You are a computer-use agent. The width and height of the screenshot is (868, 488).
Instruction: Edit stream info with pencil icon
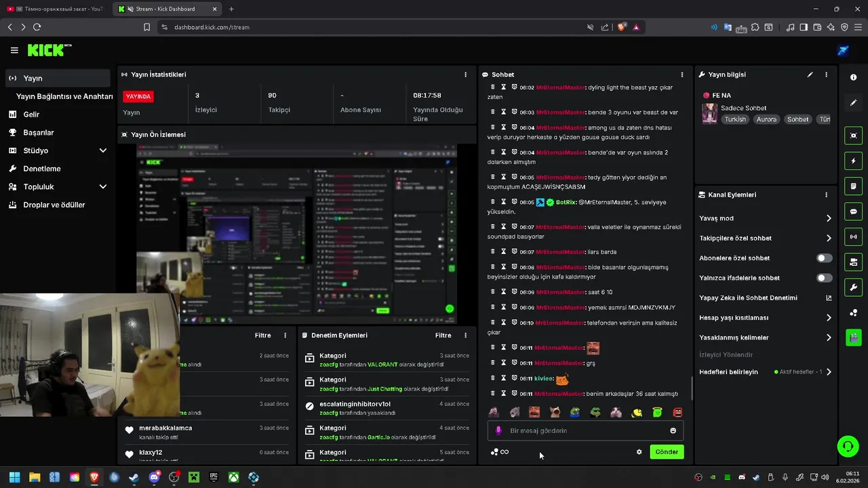(810, 75)
